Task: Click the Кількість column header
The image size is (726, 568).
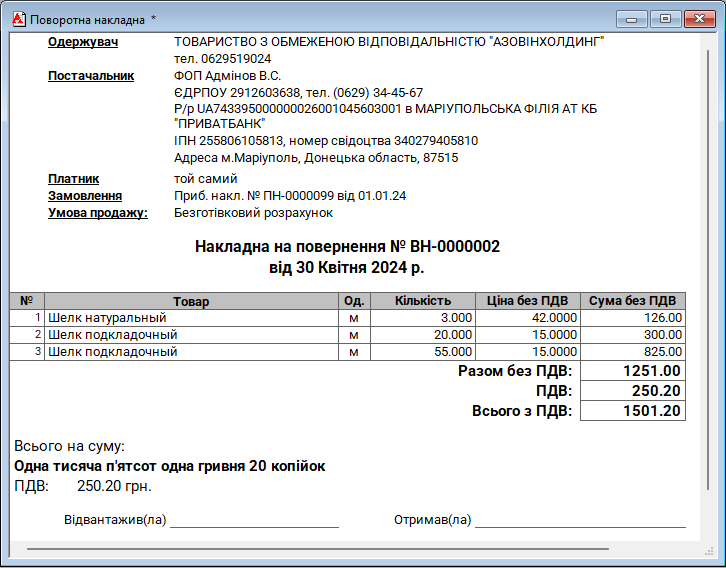Action: click(422, 301)
